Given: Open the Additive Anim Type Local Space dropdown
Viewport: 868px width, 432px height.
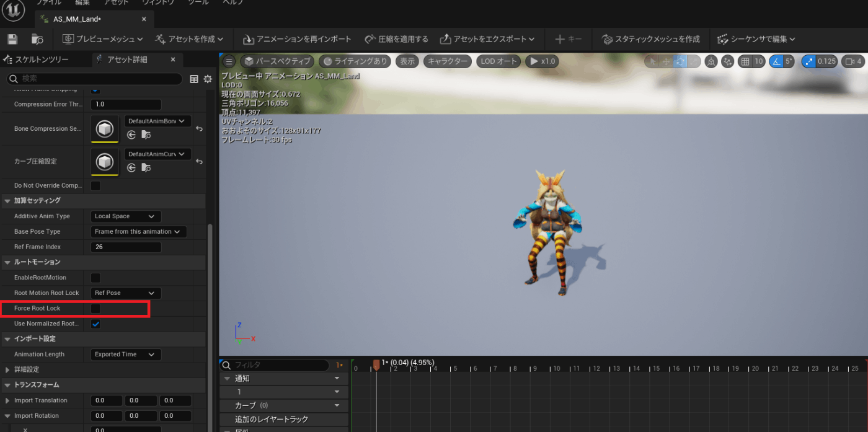Looking at the screenshot, I should pos(126,216).
